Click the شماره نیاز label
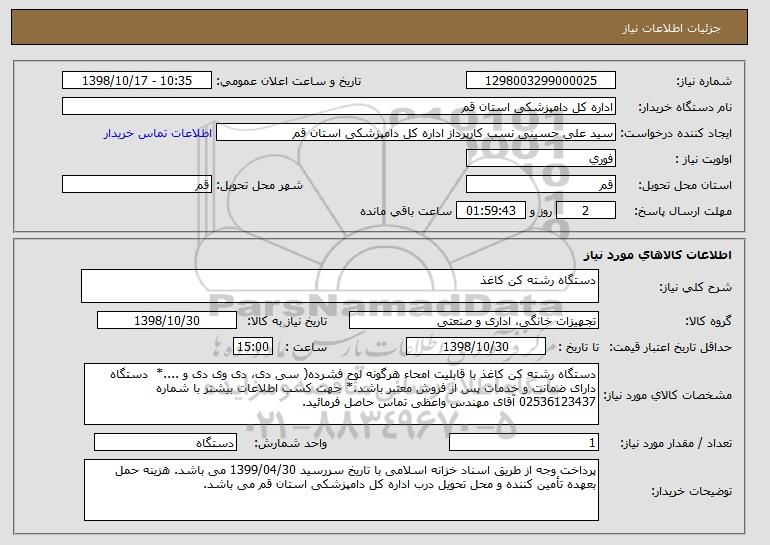The image size is (770, 545). point(704,81)
